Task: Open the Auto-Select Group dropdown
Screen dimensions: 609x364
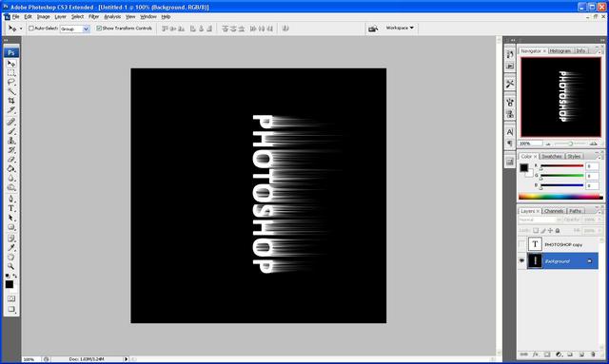Action: [74, 29]
